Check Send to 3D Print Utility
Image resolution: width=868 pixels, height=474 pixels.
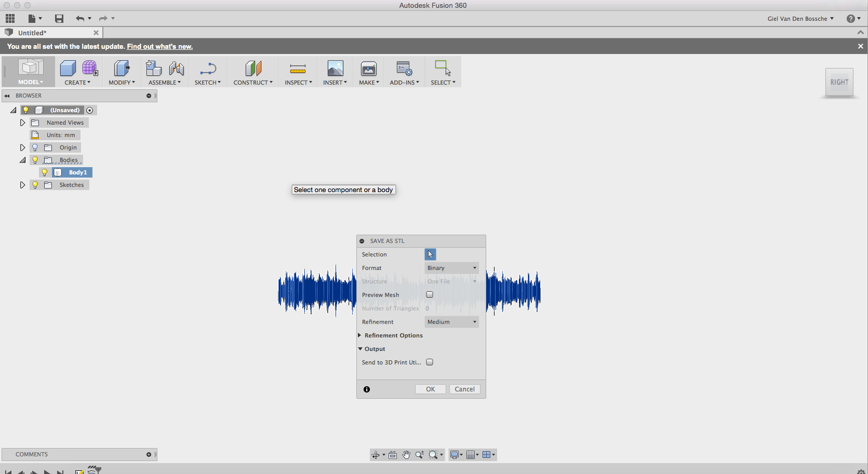click(x=429, y=362)
